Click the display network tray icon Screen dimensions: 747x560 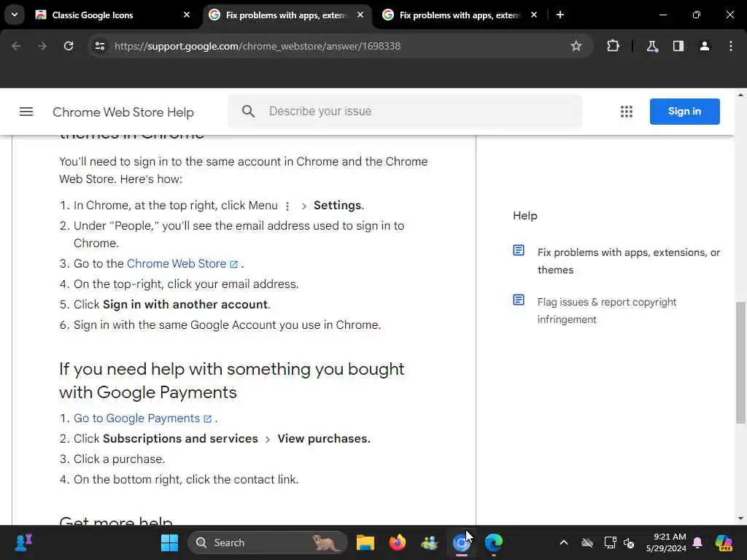tap(611, 542)
